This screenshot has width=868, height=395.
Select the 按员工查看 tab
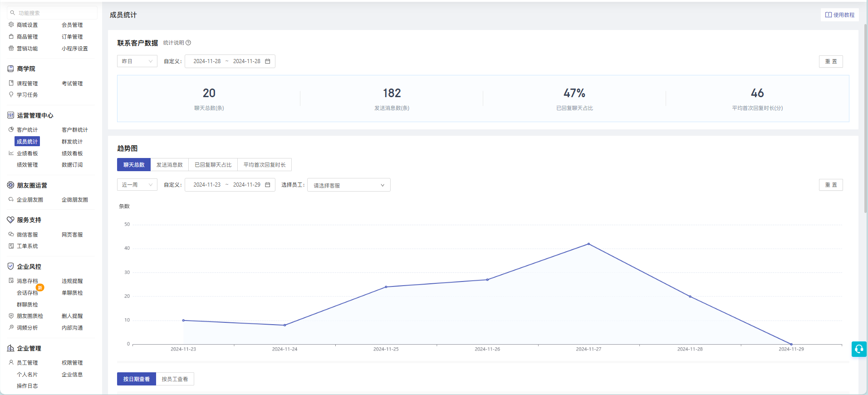pyautogui.click(x=175, y=379)
